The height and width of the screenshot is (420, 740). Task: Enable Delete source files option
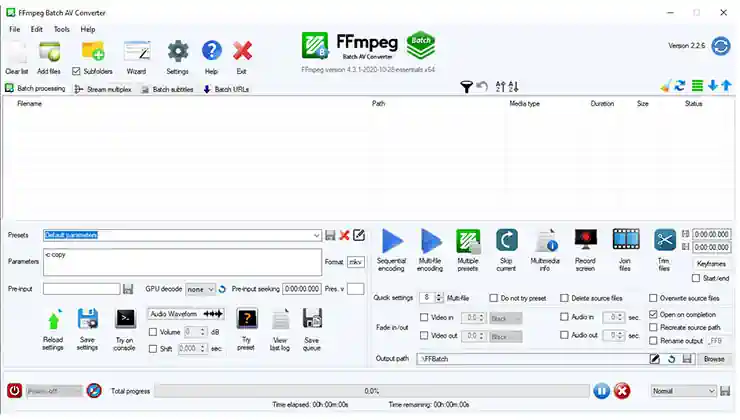click(565, 298)
